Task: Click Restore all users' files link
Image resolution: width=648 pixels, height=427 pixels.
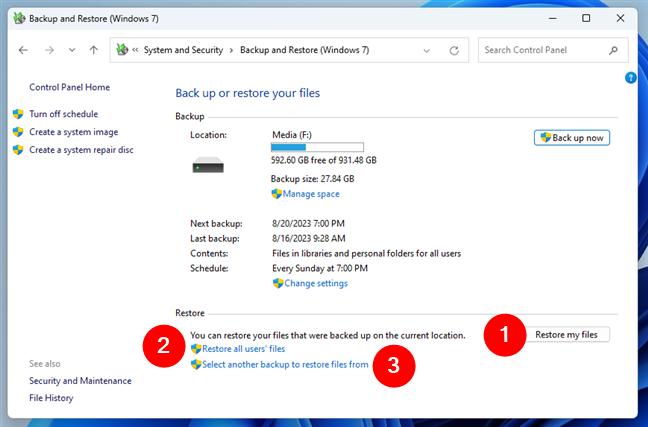Action: tap(244, 349)
